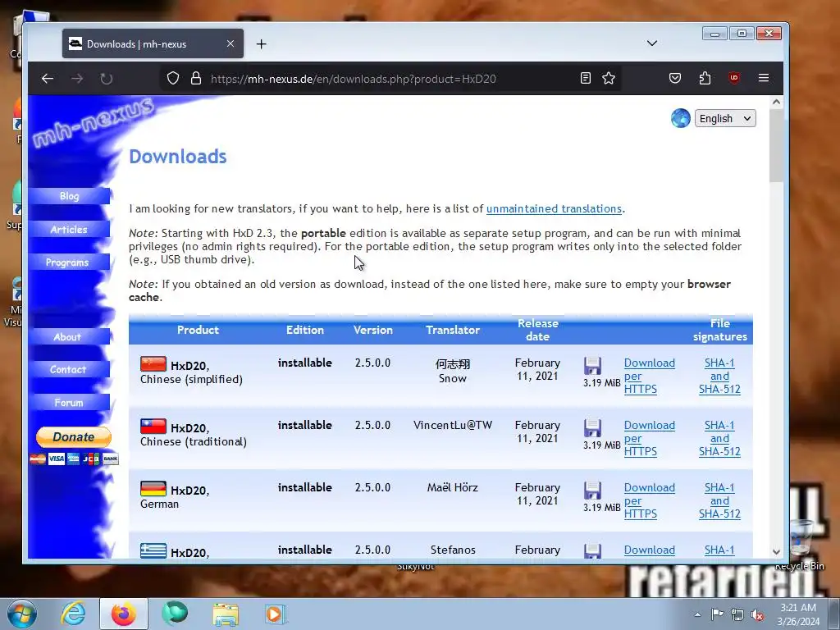The image size is (840, 630).
Task: Open the Articles sidebar menu item
Action: point(69,230)
